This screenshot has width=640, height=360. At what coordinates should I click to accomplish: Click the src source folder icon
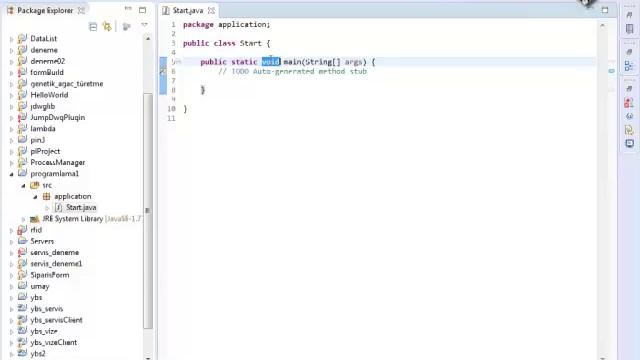click(x=35, y=185)
